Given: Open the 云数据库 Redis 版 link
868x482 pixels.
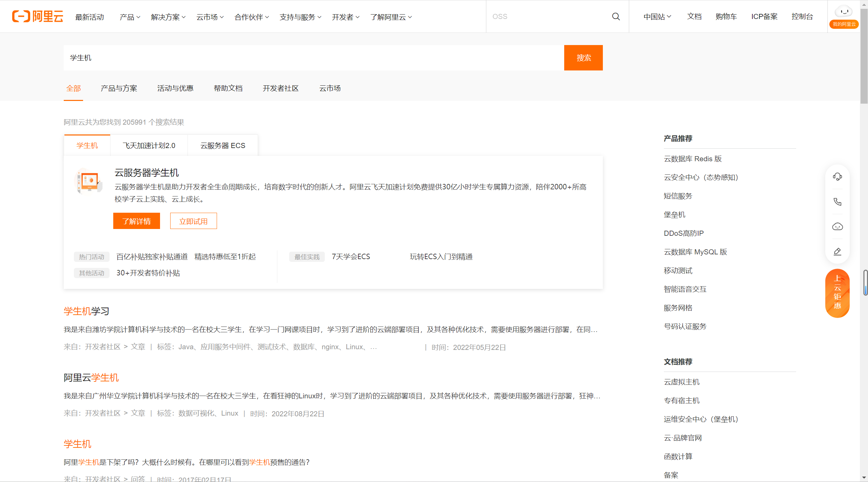Looking at the screenshot, I should click(x=692, y=159).
